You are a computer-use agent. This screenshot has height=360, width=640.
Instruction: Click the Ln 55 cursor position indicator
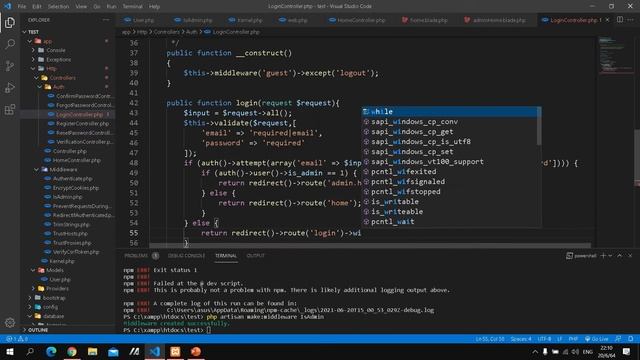point(490,339)
